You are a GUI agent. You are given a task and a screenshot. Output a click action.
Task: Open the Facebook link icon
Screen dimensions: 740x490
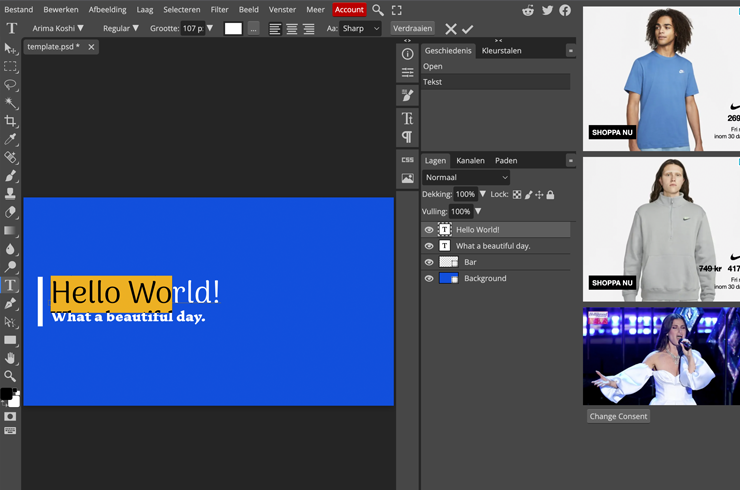565,10
